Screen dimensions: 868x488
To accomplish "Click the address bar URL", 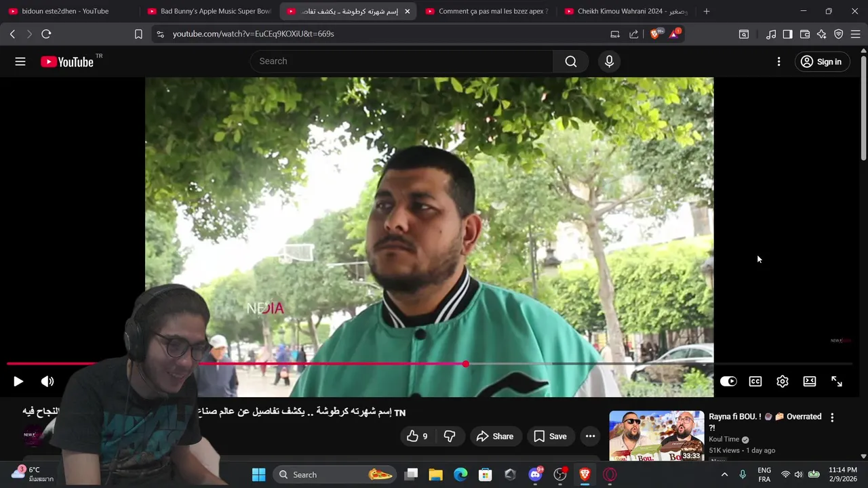I will [253, 34].
